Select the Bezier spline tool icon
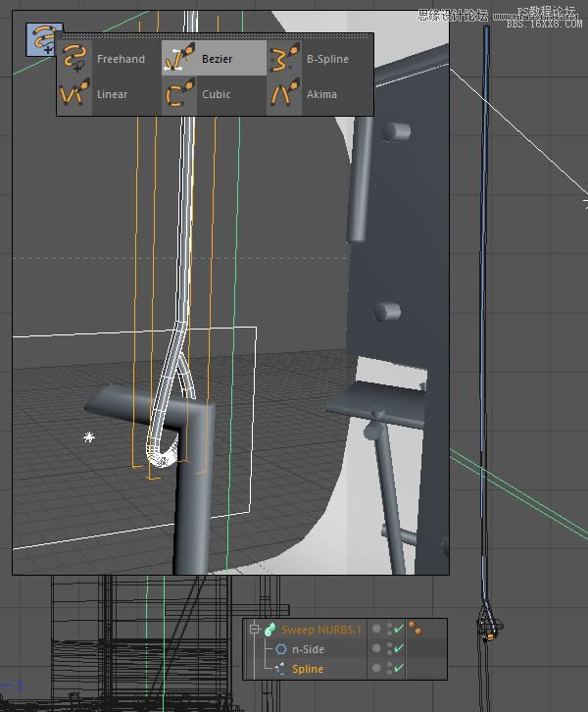 (179, 58)
